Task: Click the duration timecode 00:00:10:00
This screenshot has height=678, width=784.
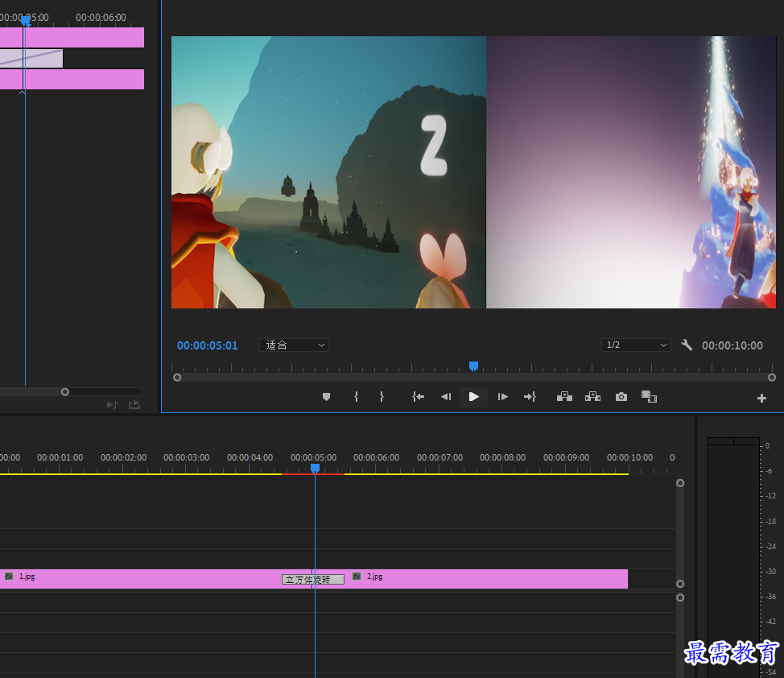Action: coord(732,345)
